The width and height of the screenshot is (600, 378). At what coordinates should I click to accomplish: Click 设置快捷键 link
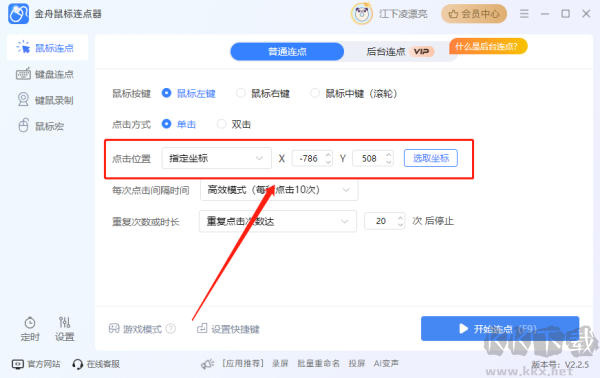(x=228, y=329)
